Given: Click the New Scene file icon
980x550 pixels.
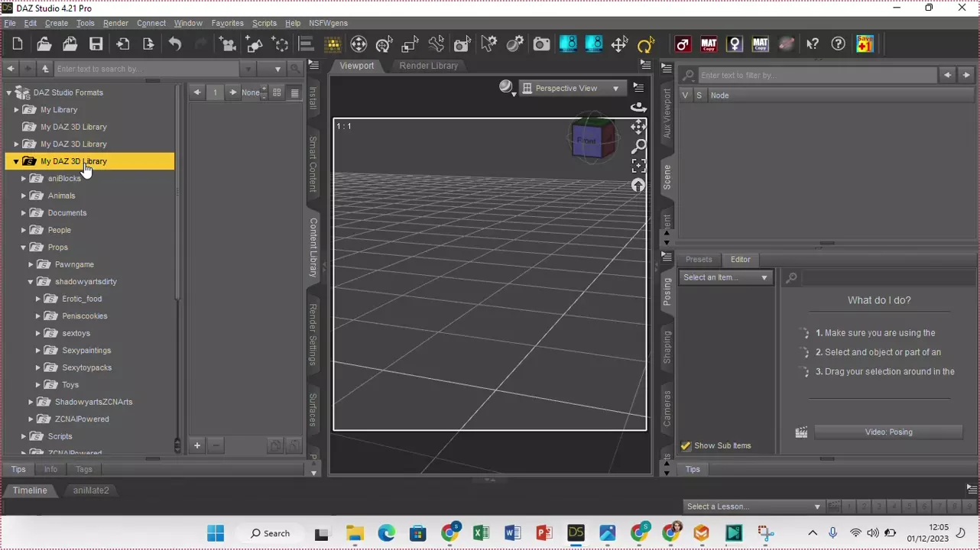Looking at the screenshot, I should 18,44.
